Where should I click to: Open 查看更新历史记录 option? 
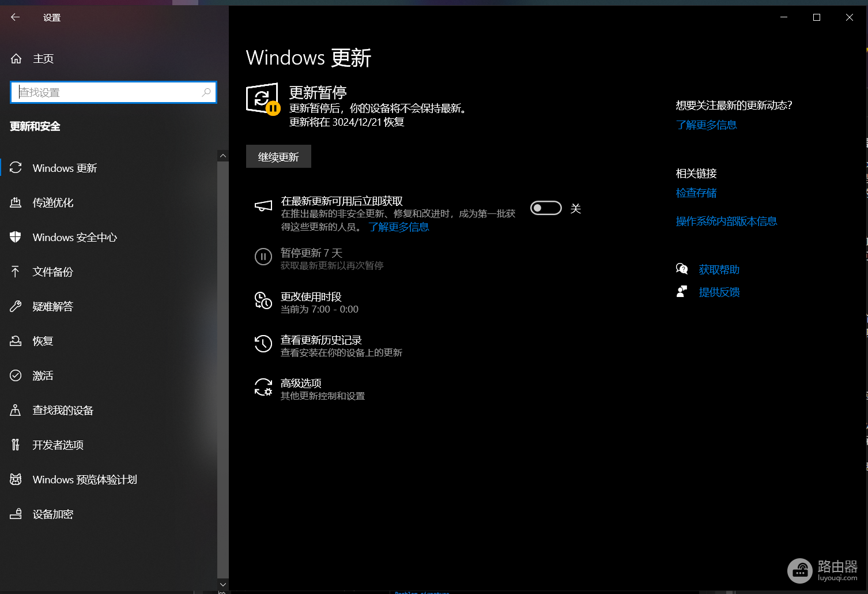pos(329,345)
